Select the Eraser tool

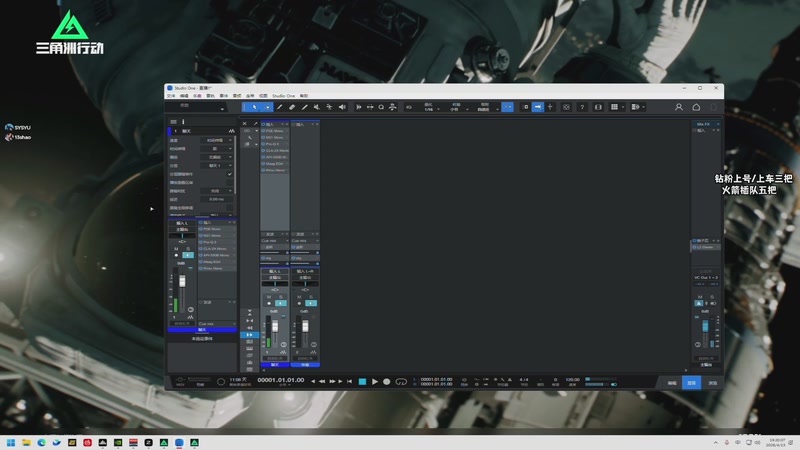tap(291, 107)
